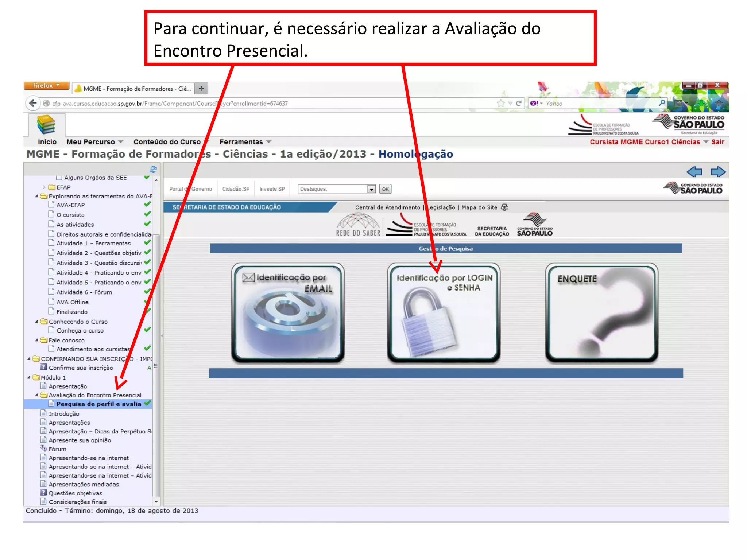Collapse the Módulo 1 folder

point(29,377)
